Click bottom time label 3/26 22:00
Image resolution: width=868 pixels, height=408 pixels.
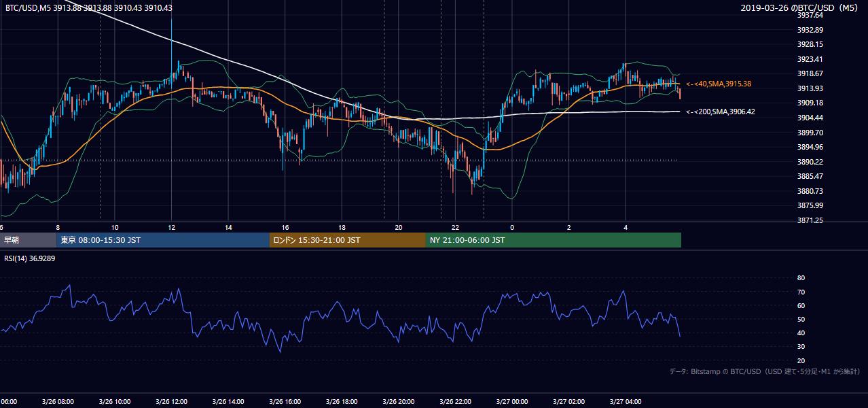click(455, 402)
